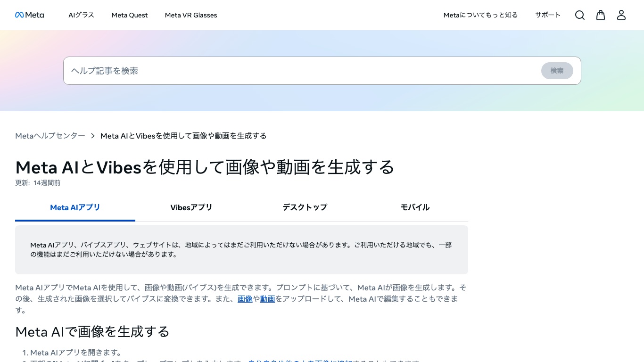Follow the 画像 link

245,299
